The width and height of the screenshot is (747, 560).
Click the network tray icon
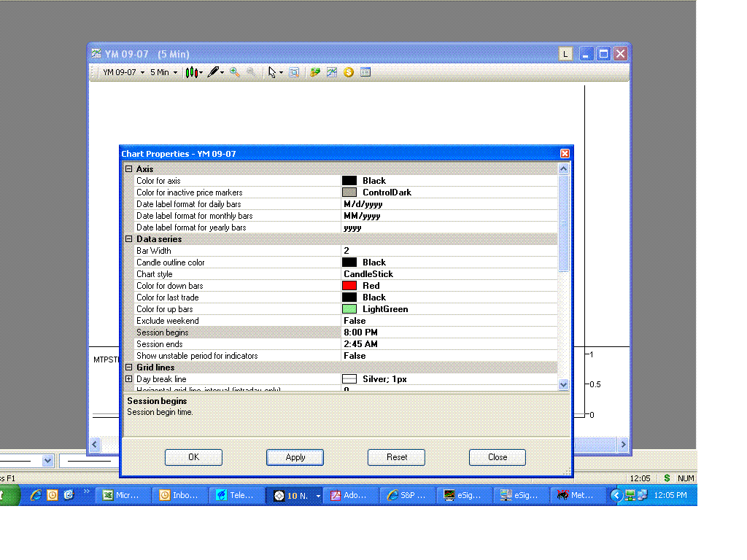click(630, 495)
